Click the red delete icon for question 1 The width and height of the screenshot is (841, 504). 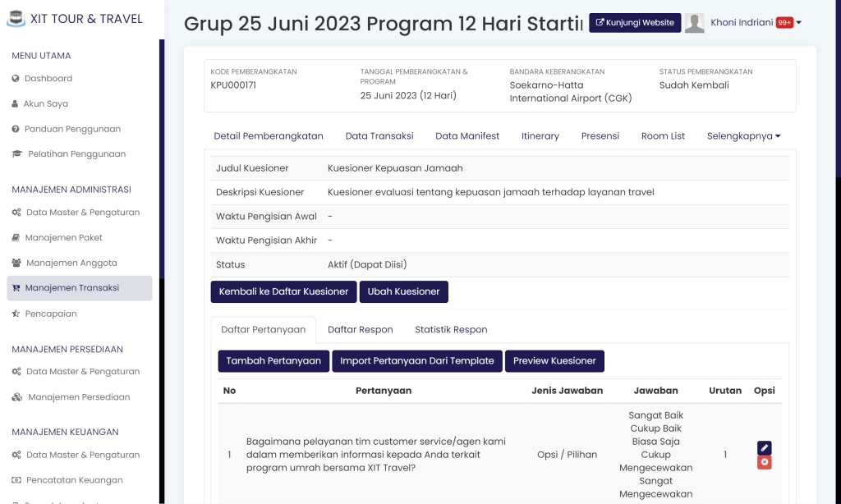[x=764, y=463]
